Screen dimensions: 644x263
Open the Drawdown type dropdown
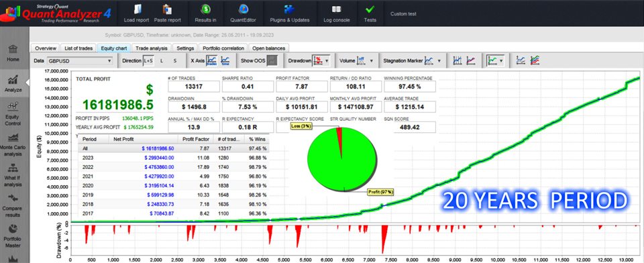point(321,61)
